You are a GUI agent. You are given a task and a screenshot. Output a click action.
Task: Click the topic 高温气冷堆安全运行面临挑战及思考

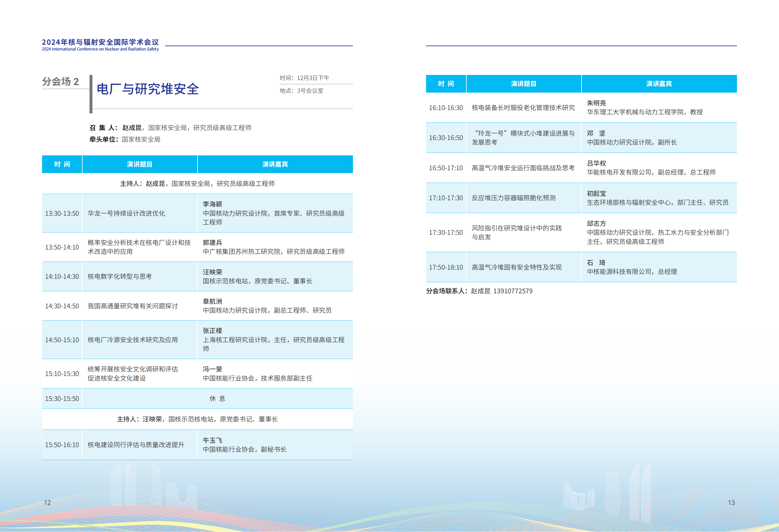point(523,168)
